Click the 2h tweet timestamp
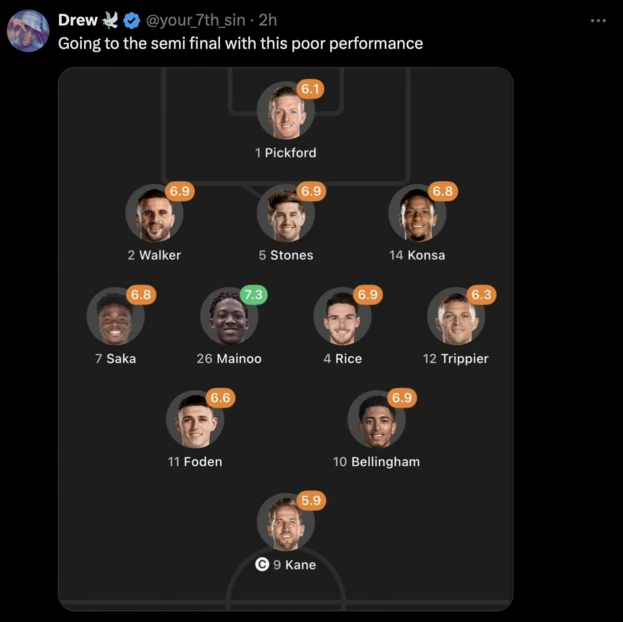 pyautogui.click(x=268, y=20)
